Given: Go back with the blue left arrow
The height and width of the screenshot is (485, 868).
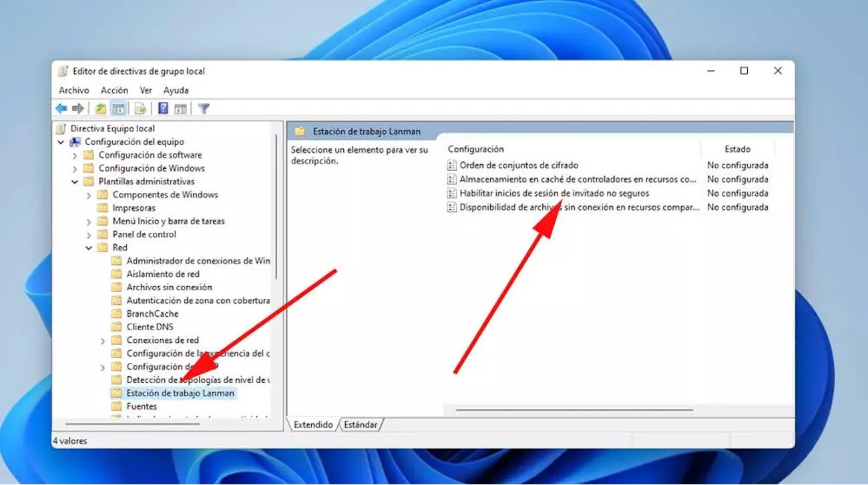Looking at the screenshot, I should [61, 108].
